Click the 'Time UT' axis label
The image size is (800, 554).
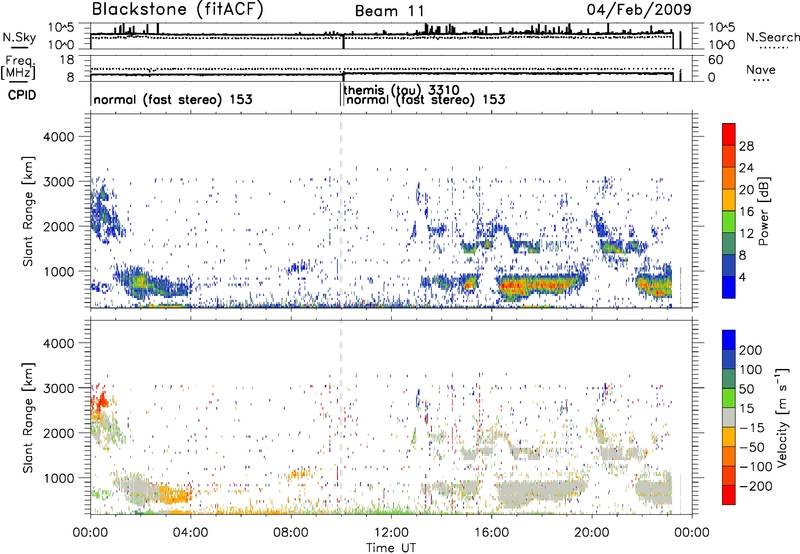click(x=391, y=548)
